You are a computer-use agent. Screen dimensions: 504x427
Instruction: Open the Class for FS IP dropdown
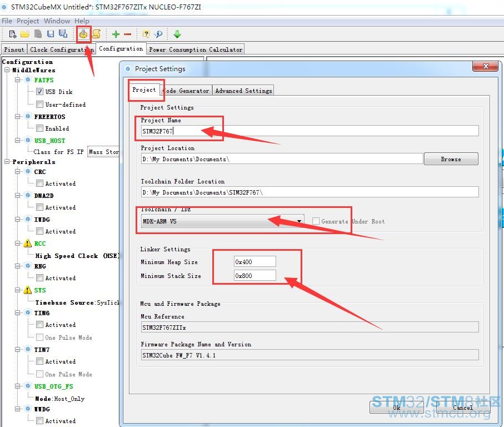click(103, 152)
